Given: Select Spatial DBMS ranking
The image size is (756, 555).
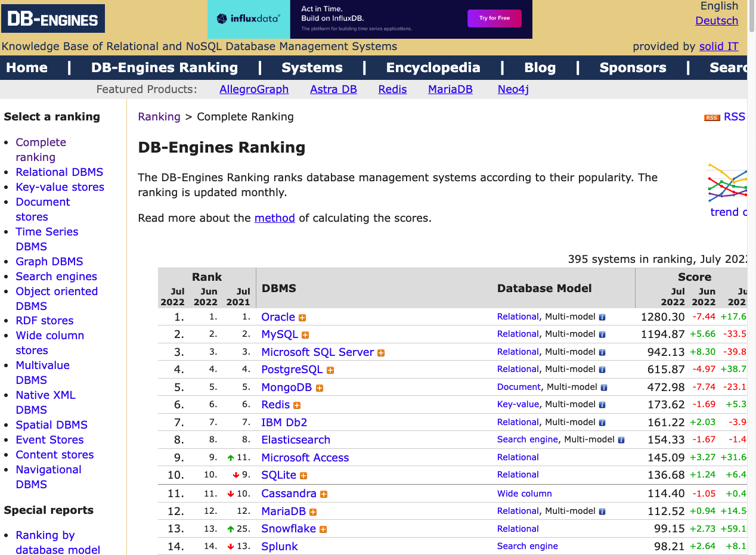Looking at the screenshot, I should pos(52,425).
